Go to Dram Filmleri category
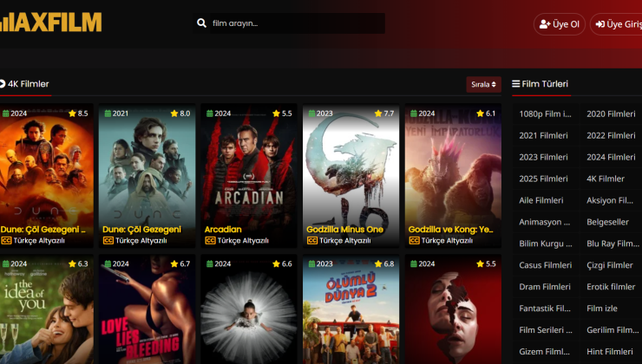 (x=545, y=287)
